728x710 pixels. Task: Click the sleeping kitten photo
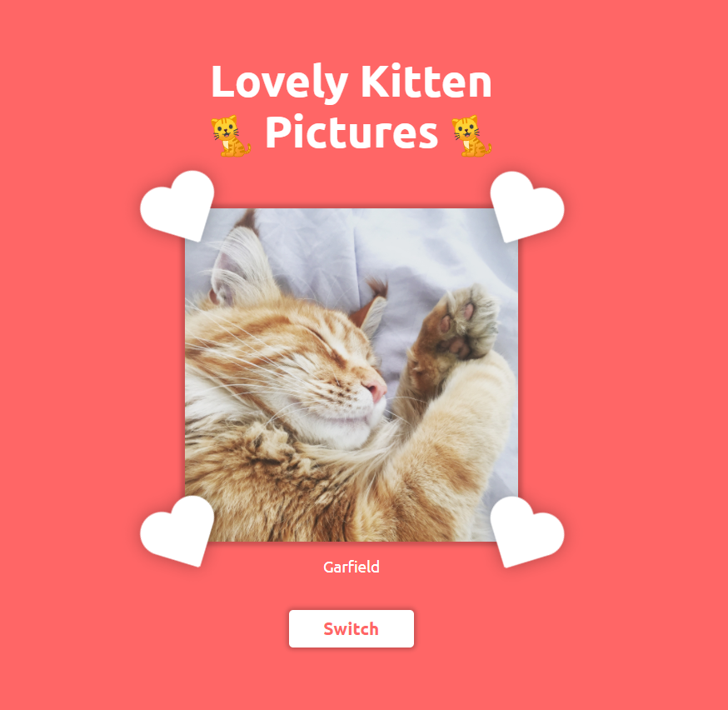[x=352, y=375]
